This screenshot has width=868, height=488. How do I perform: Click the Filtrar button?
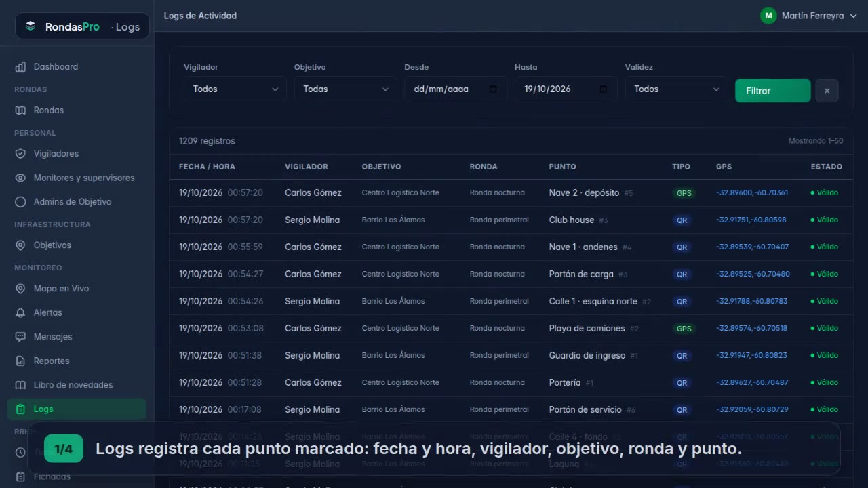coord(772,91)
